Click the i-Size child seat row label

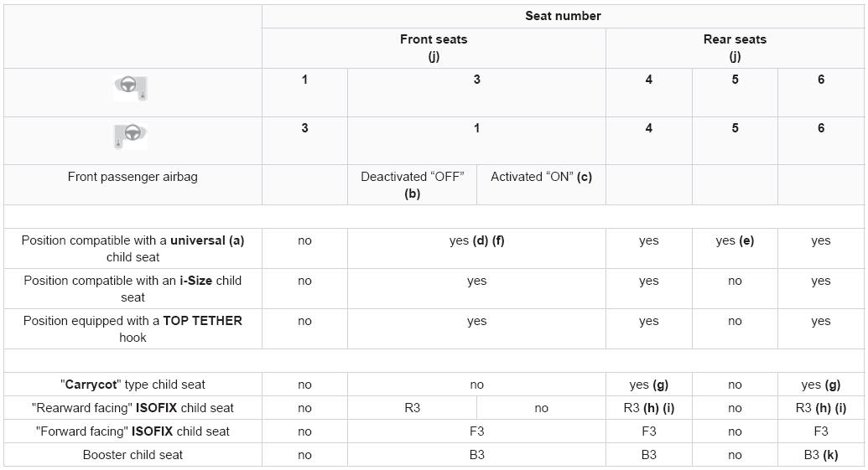point(133,289)
